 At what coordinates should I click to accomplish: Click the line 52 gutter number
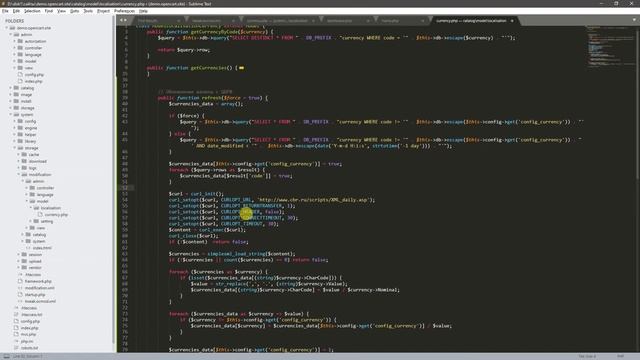coord(125,188)
